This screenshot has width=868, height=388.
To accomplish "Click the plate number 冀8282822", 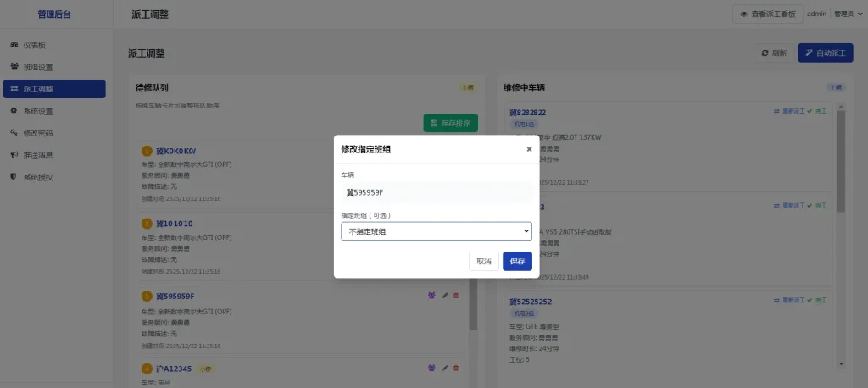I will click(527, 113).
